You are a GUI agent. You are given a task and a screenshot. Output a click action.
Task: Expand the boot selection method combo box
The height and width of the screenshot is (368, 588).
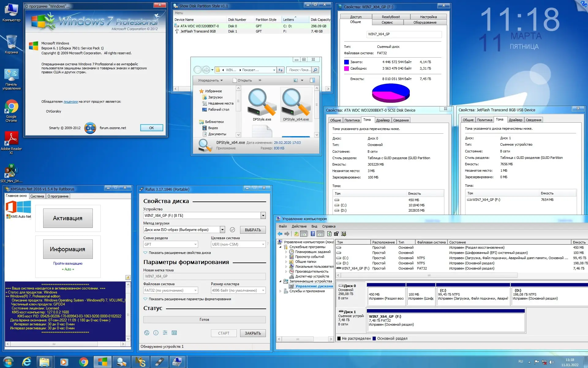[222, 230]
